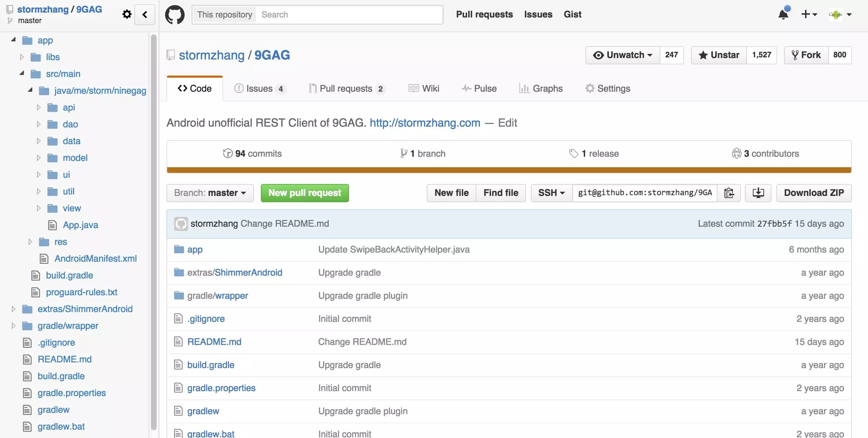Open the Branch: master dropdown

click(210, 193)
